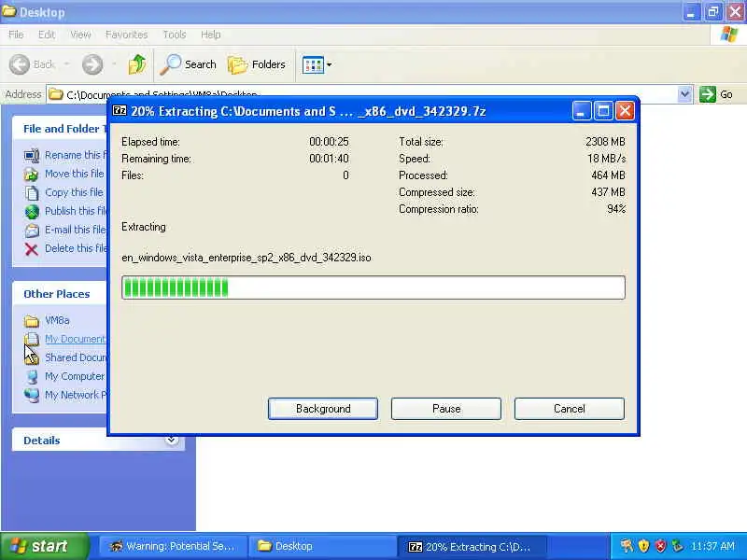Open the Edit menu

tap(47, 35)
